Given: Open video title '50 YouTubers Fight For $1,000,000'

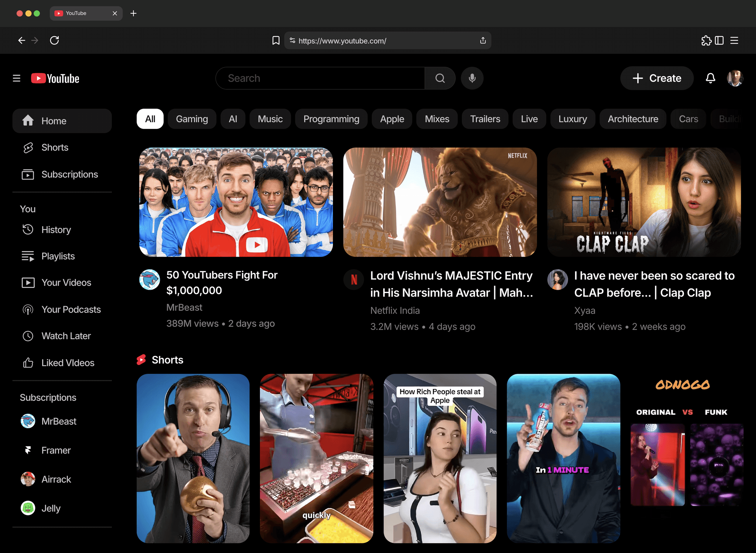Looking at the screenshot, I should [222, 283].
